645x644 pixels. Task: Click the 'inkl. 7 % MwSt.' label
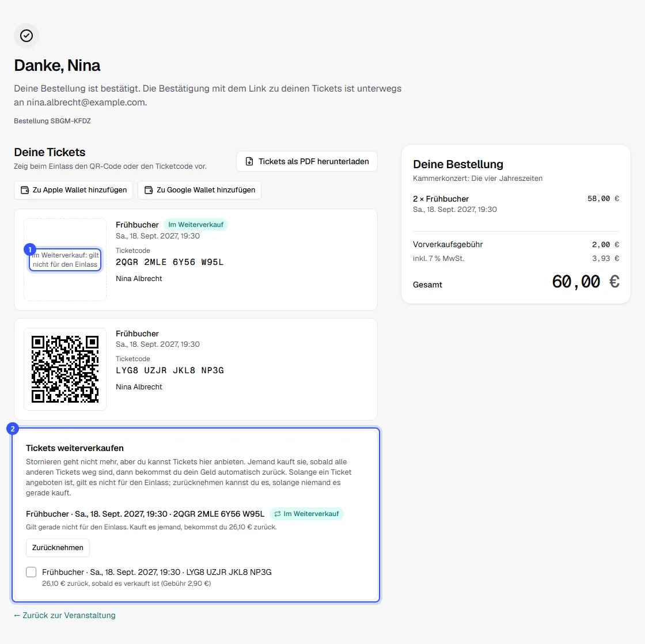coord(438,259)
